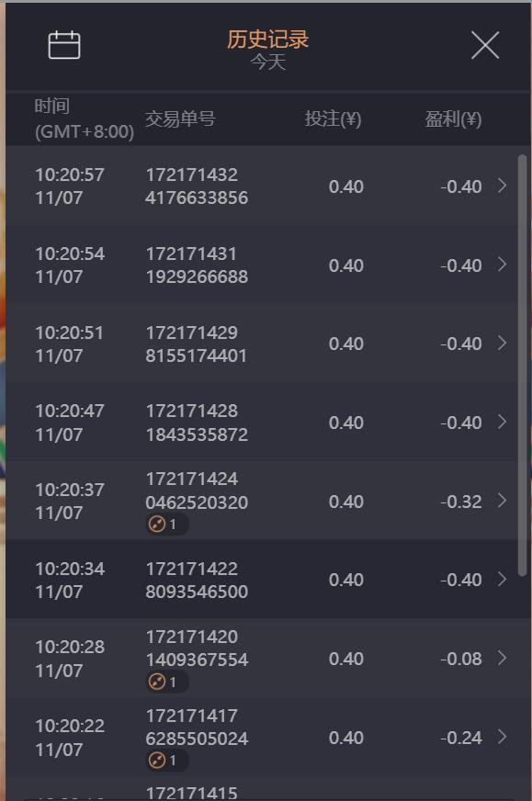Screen dimensions: 532x801
Task: Click the 历史记录 title heading
Action: click(267, 39)
